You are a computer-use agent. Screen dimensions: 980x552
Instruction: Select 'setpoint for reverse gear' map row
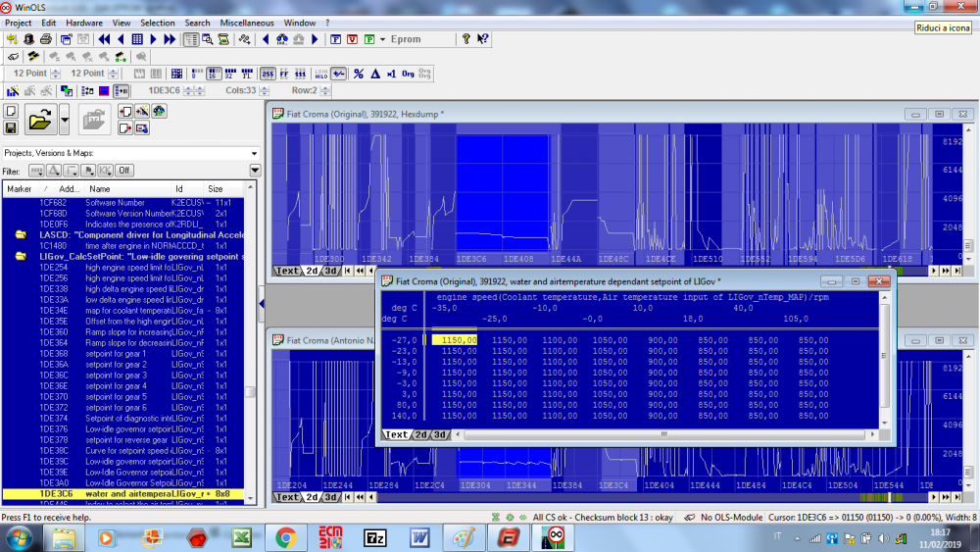123,440
